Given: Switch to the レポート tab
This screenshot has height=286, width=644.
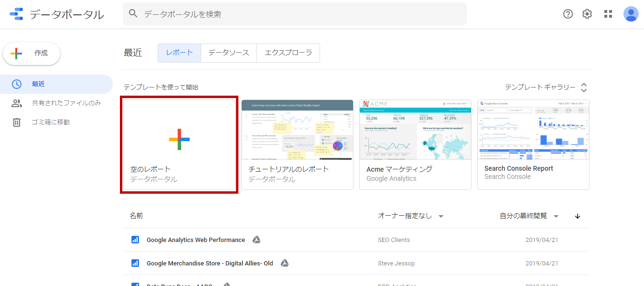Looking at the screenshot, I should (180, 53).
